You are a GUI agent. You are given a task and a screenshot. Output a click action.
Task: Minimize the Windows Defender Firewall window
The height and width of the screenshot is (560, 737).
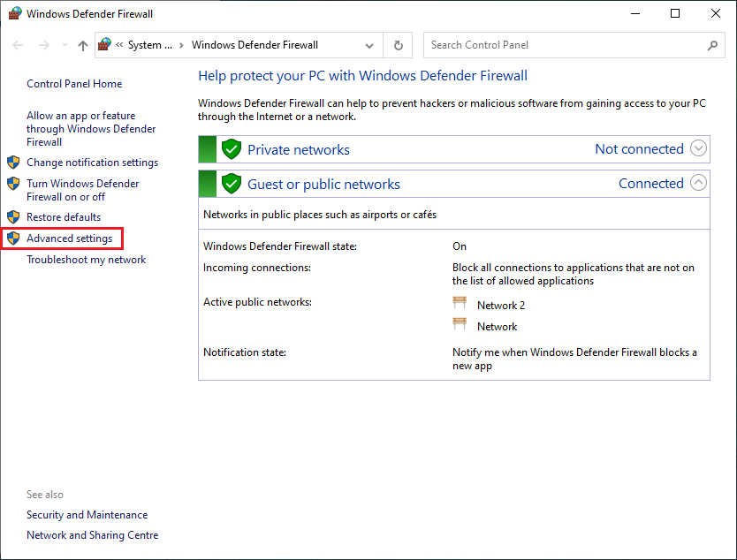[x=635, y=13]
